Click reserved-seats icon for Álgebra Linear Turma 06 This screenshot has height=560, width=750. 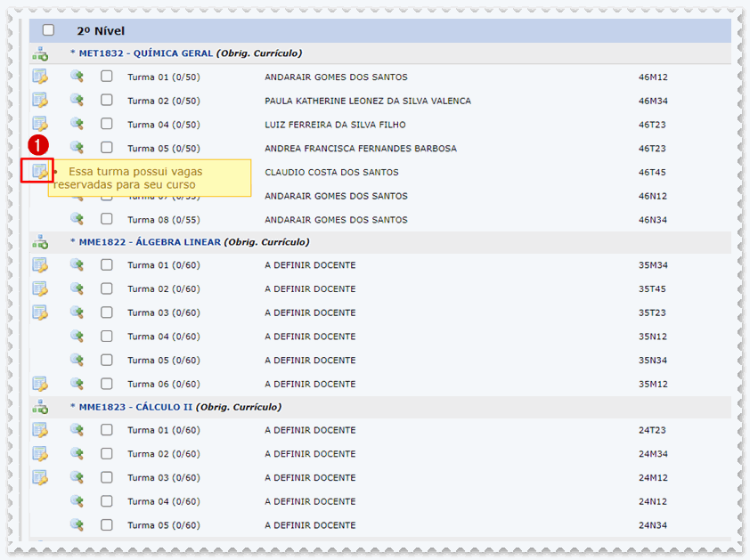point(39,384)
